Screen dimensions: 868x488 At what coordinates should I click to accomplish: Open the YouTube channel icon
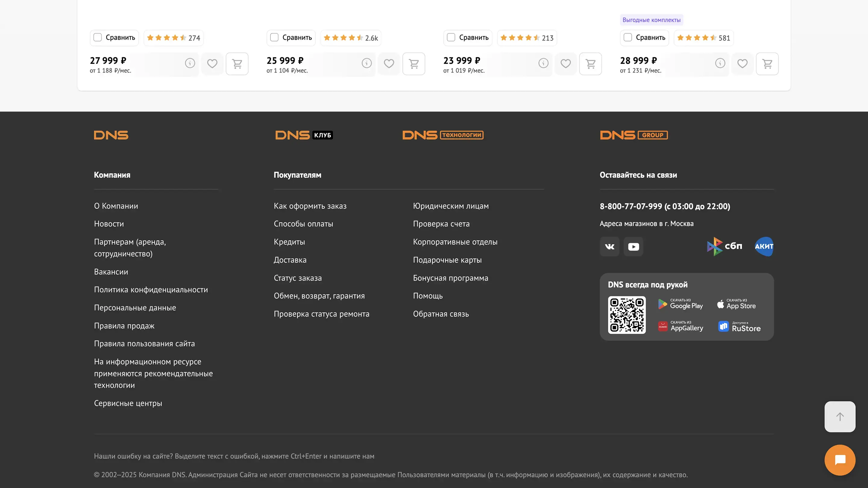633,246
